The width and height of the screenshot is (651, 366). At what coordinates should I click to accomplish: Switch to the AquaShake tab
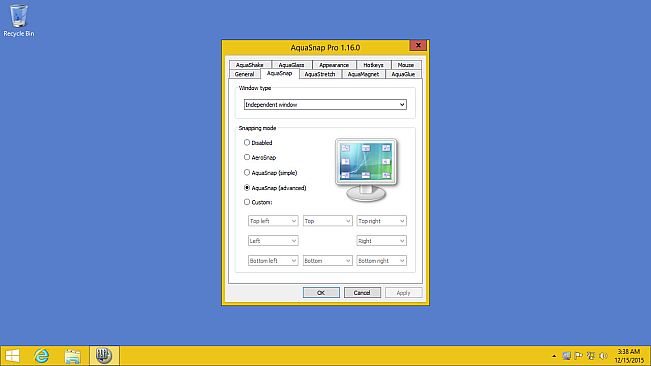point(250,65)
